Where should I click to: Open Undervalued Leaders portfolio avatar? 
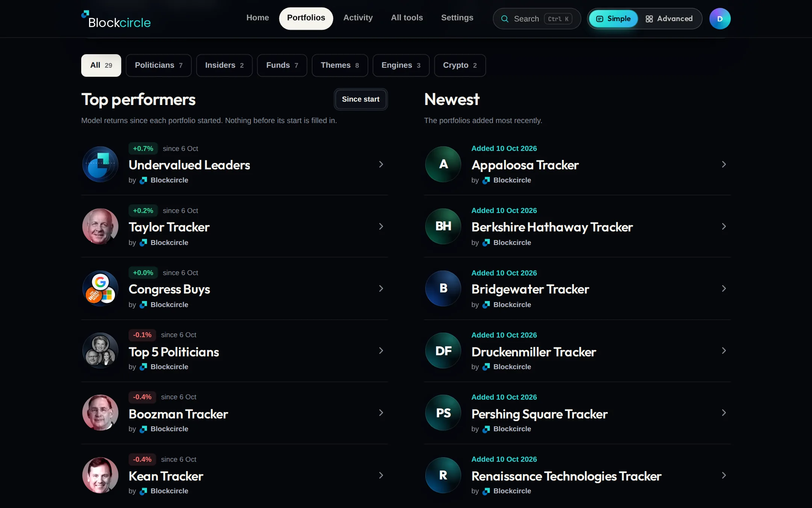pos(100,164)
